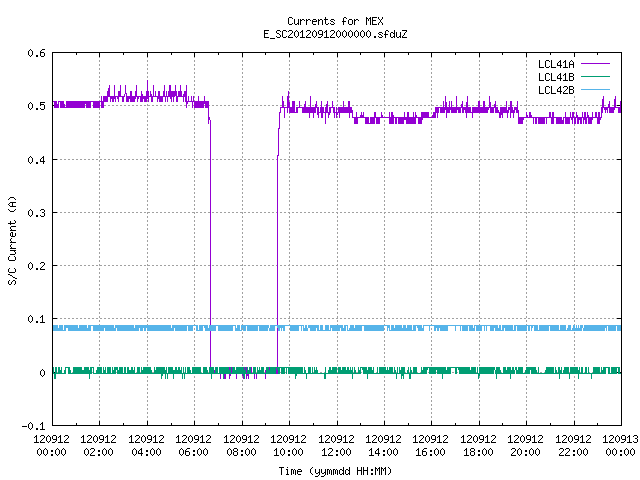Click the x-axis tick '120912 04:00'

[146, 446]
